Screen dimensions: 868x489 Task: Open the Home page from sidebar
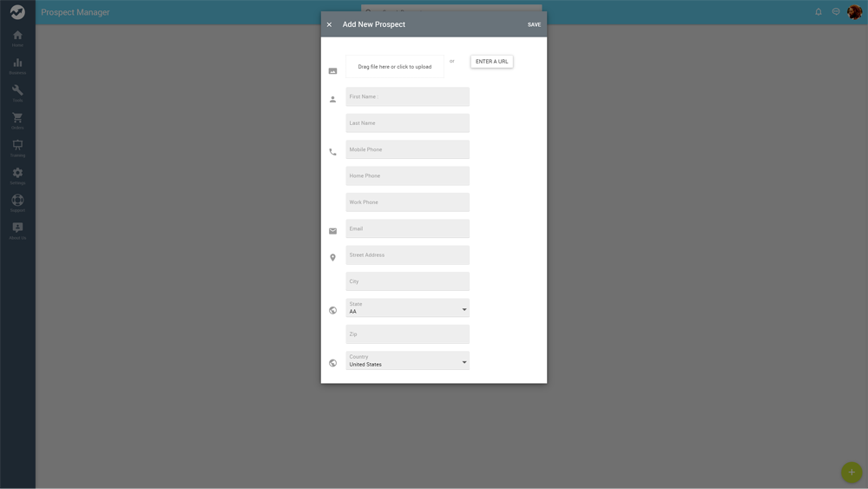[x=17, y=37]
